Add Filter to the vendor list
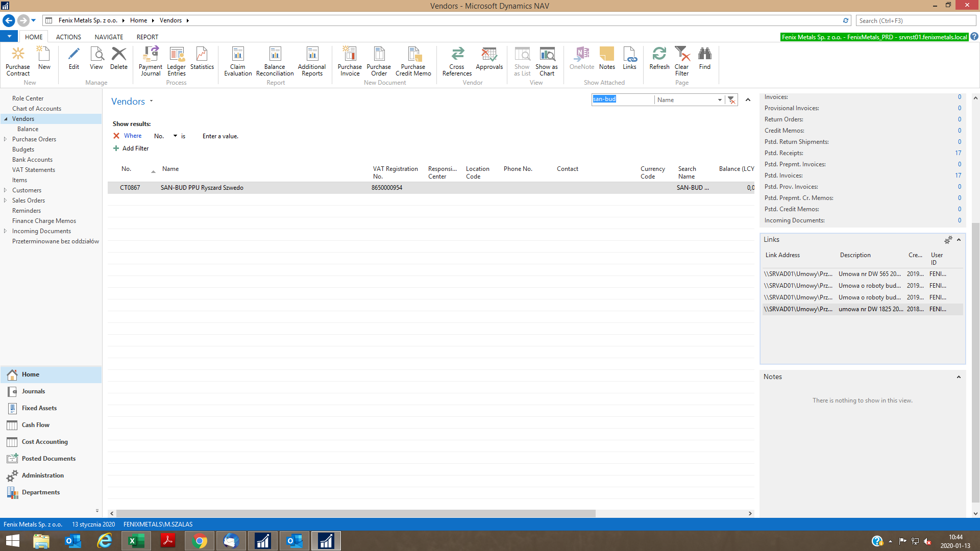The image size is (980, 551). point(131,148)
